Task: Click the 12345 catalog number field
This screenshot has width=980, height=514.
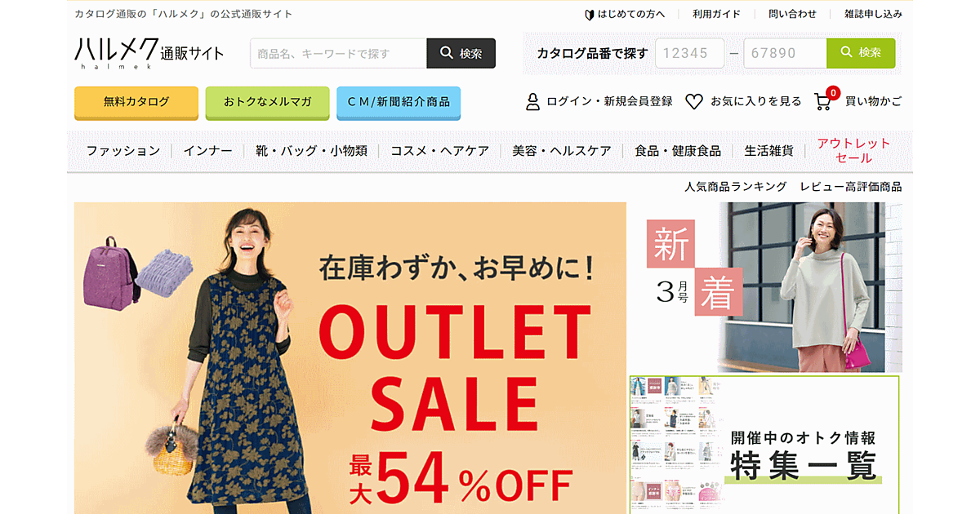Action: tap(689, 53)
